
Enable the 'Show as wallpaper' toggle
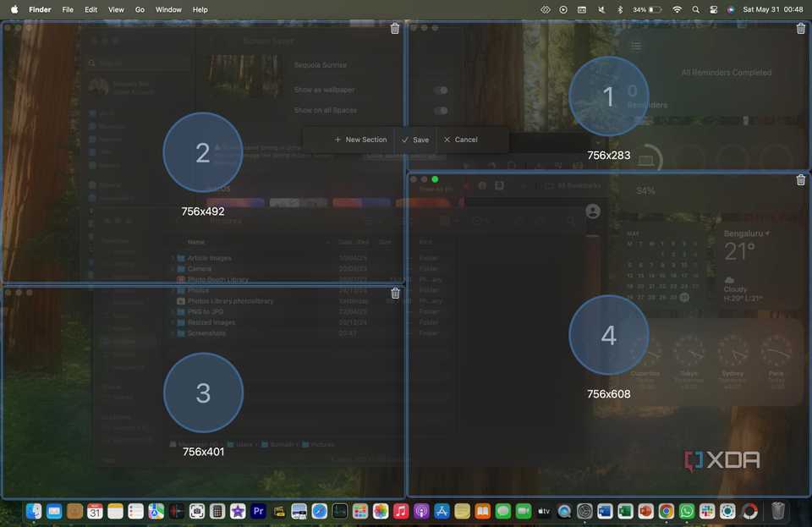(439, 90)
